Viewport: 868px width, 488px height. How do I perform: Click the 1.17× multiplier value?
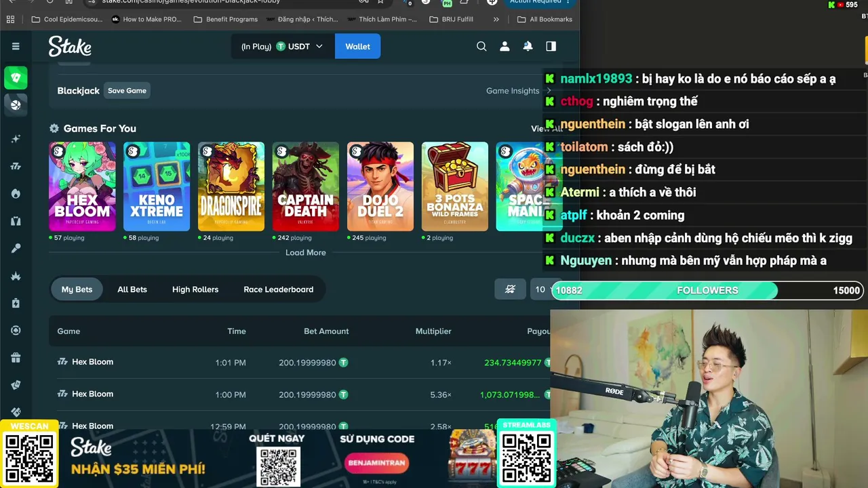[441, 363]
